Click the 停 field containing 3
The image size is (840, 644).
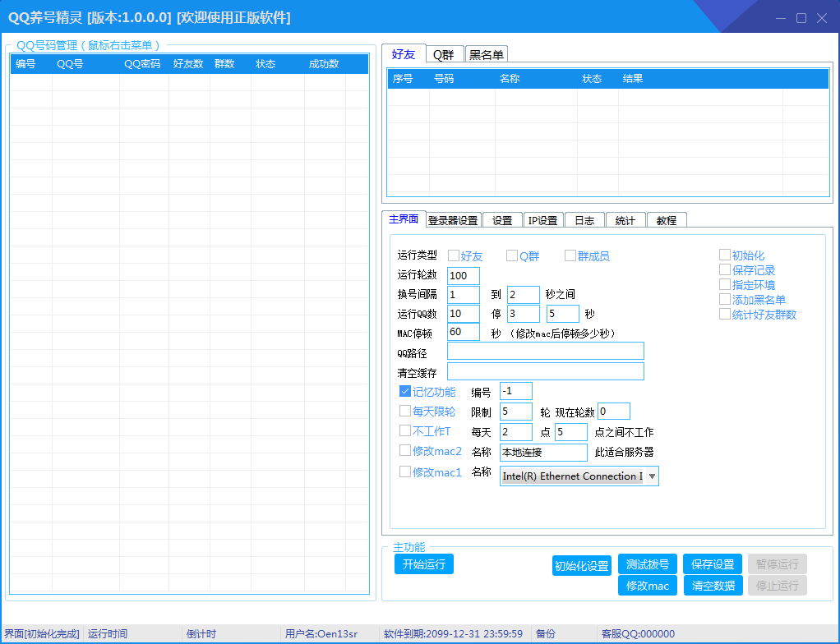tap(524, 313)
